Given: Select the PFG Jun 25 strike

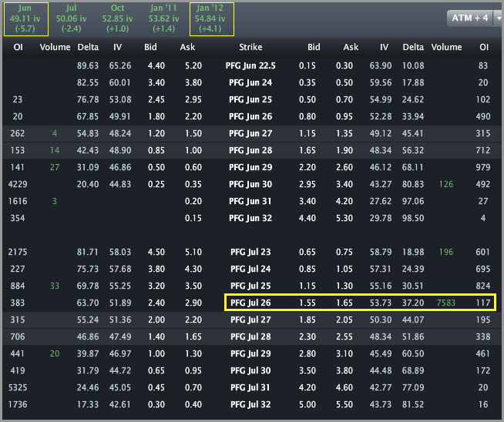Looking at the screenshot, I should (250, 99).
